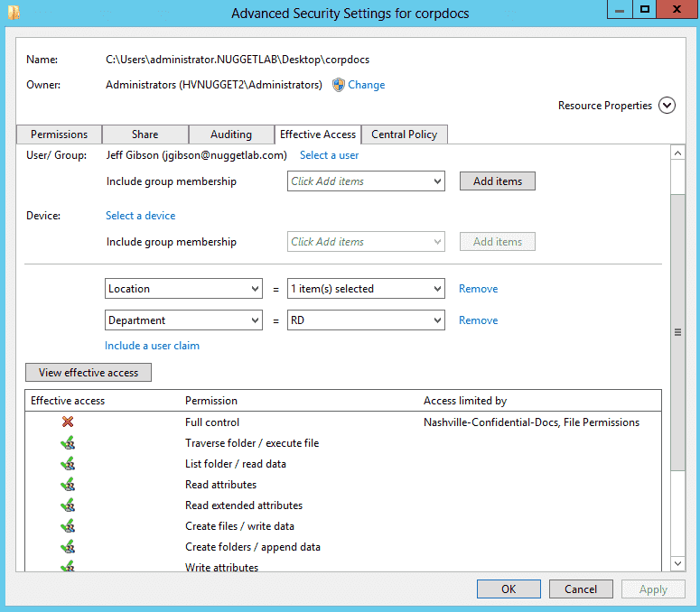Switch to the Auditing tab

click(231, 134)
